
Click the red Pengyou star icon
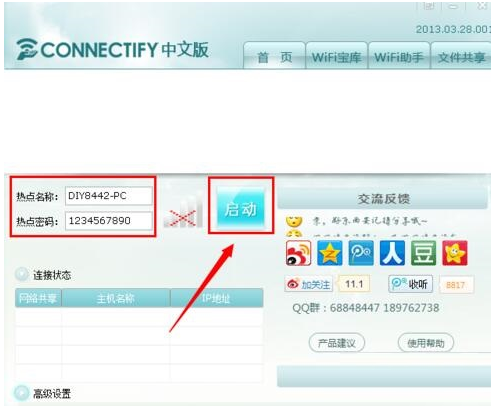tap(455, 253)
